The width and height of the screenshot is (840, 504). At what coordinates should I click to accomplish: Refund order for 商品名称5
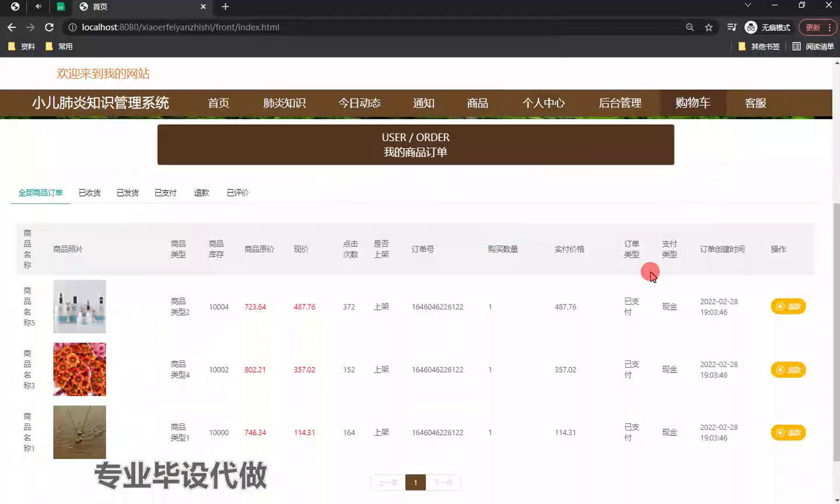[x=788, y=306]
